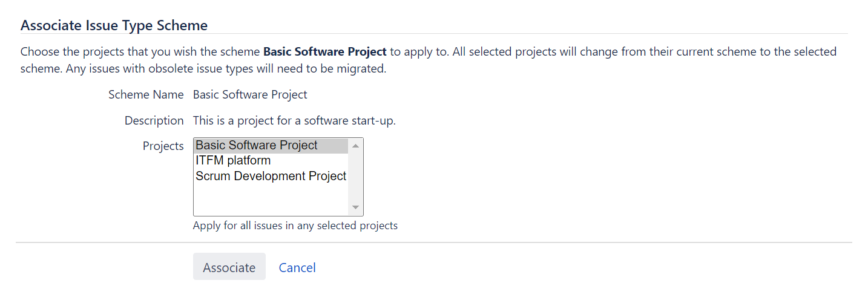Click the Projects list scroll-down arrow
868x286 pixels.
tap(356, 208)
